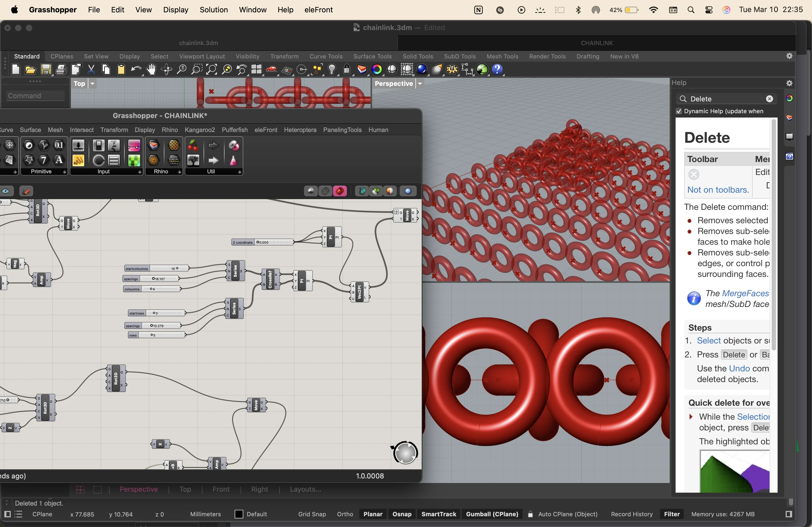Toggle Ortho mode in status bar
Screen dimensions: 812x527
tap(345, 514)
